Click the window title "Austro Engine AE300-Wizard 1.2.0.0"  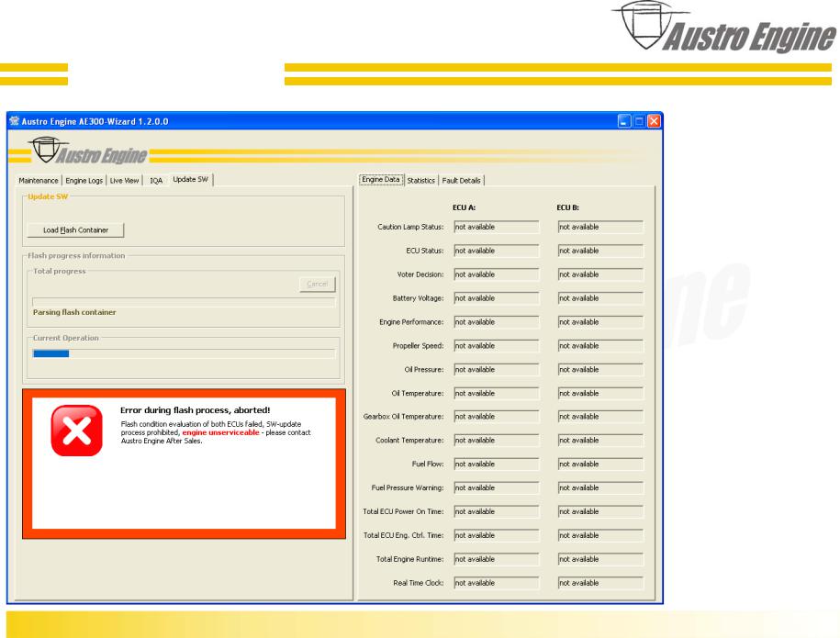(x=95, y=121)
